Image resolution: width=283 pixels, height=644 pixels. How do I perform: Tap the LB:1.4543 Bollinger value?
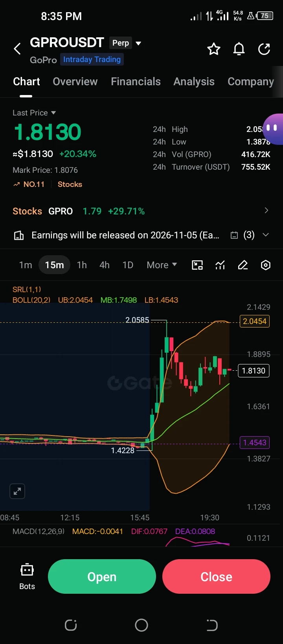[161, 300]
